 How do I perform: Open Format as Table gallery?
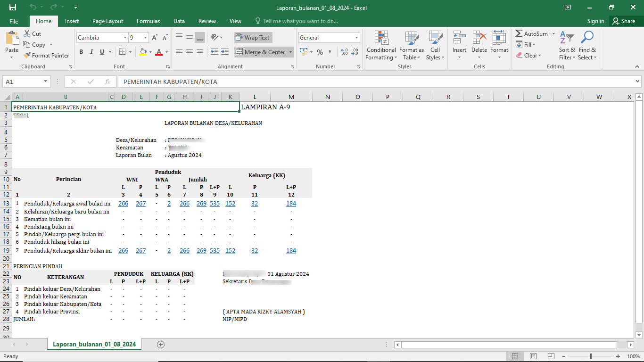[x=412, y=46]
